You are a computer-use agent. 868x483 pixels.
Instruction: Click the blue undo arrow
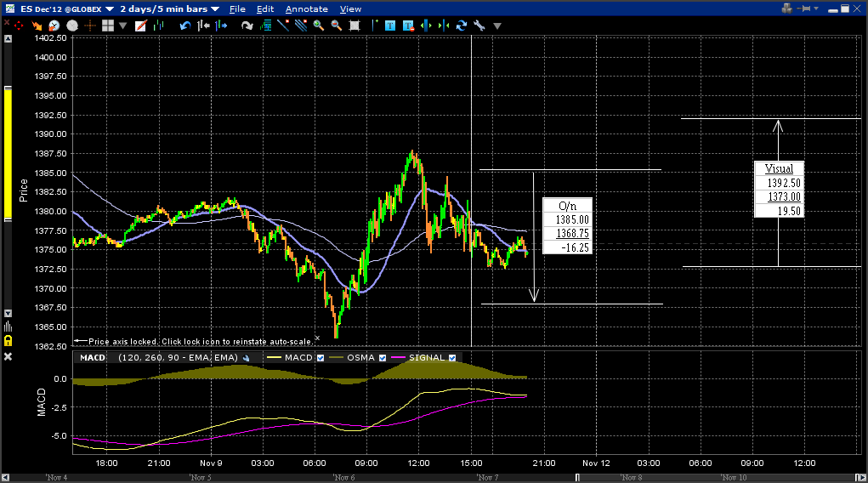pyautogui.click(x=184, y=26)
